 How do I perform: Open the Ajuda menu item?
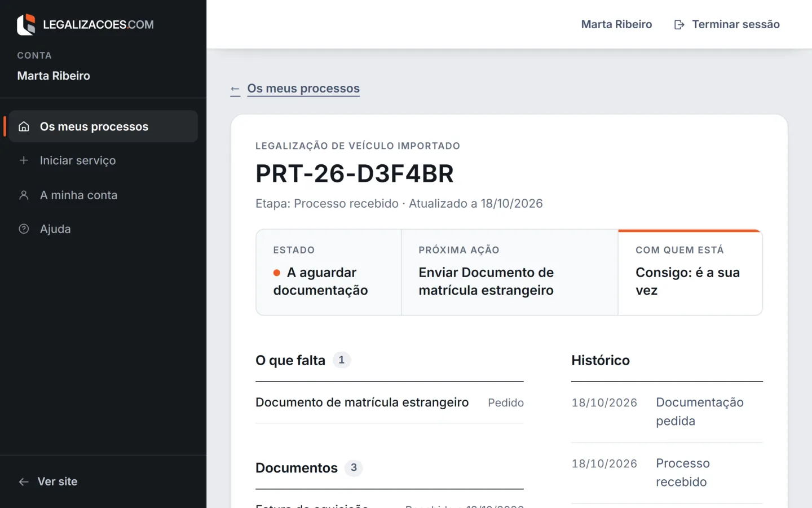(103, 229)
